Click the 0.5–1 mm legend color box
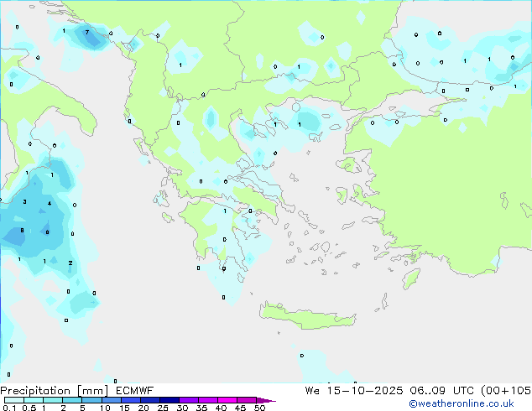Screen dimensions: 532x411 coord(34,400)
